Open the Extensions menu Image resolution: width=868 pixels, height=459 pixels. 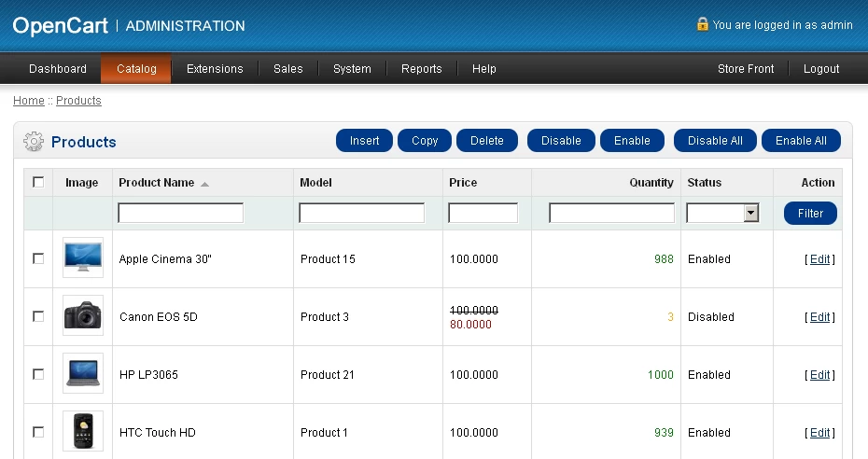click(x=215, y=69)
